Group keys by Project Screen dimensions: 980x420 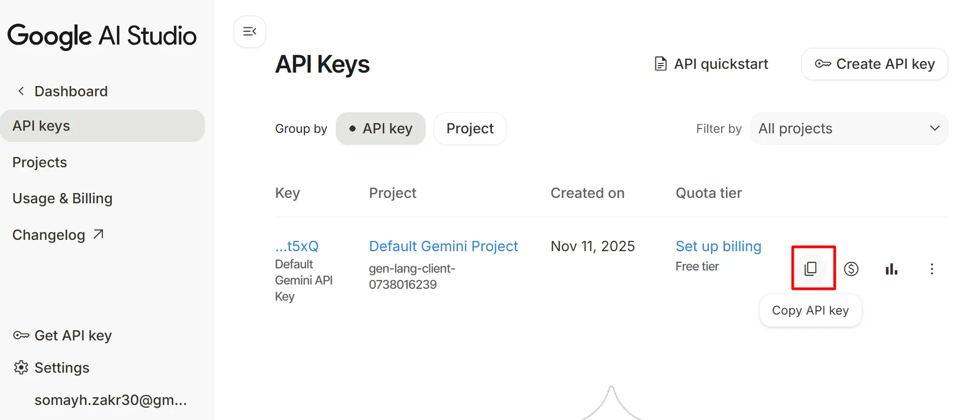coord(470,129)
